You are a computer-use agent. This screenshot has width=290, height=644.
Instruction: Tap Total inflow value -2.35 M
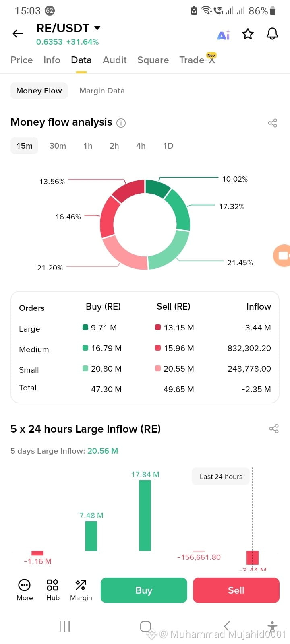[256, 389]
